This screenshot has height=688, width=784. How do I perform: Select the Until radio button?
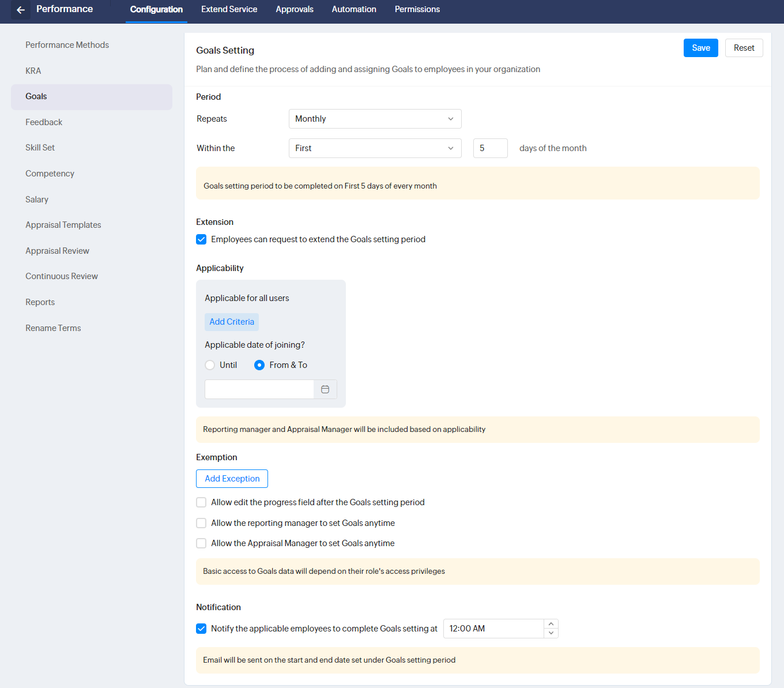pos(210,365)
